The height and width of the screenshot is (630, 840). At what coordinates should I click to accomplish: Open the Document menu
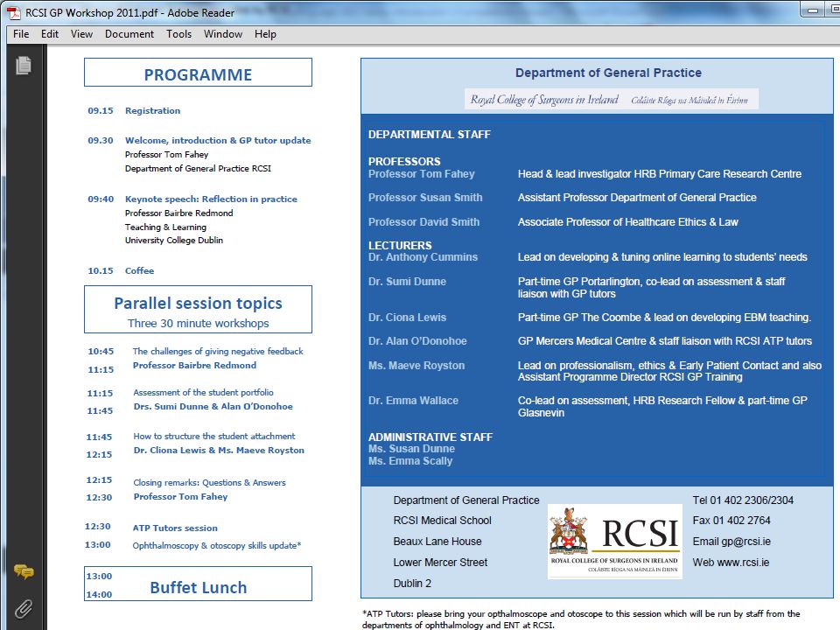coord(129,34)
